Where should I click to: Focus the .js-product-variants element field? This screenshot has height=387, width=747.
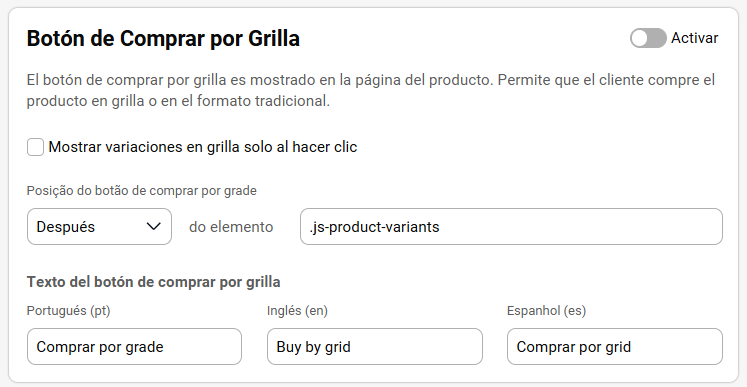pos(511,227)
